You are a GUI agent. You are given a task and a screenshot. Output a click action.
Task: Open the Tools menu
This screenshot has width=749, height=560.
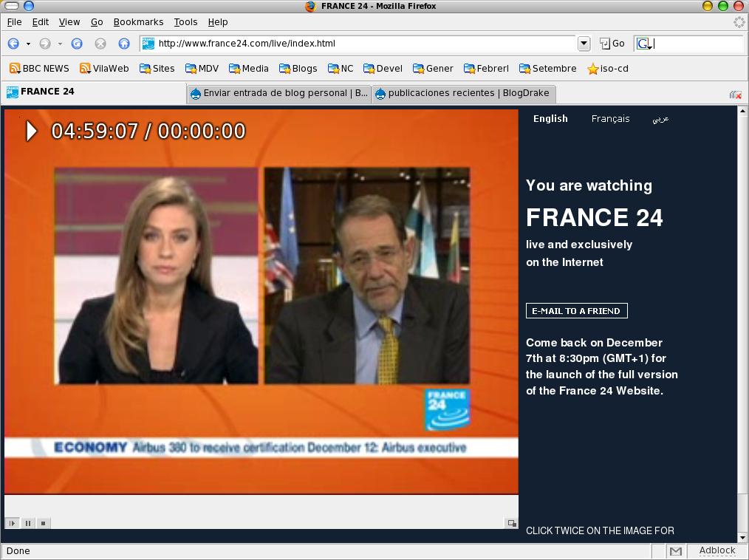(x=185, y=22)
